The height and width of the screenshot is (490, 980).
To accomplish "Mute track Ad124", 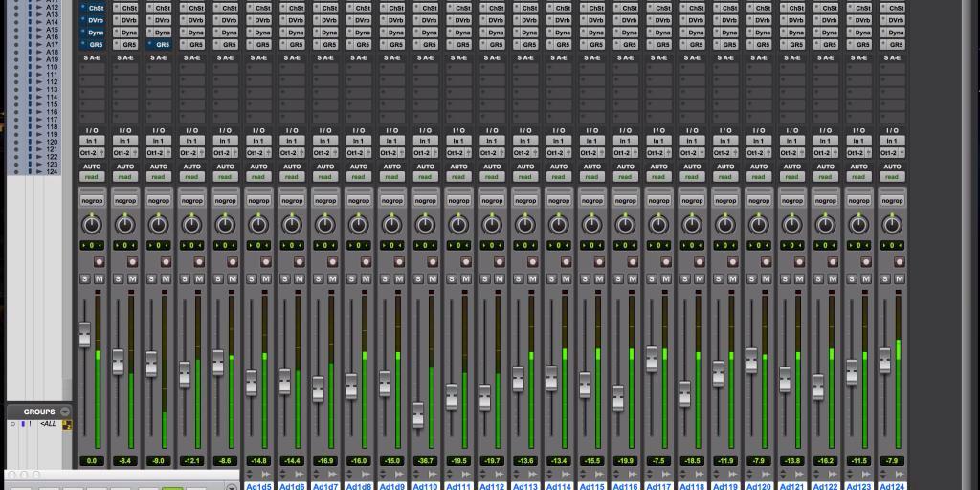I will point(900,278).
